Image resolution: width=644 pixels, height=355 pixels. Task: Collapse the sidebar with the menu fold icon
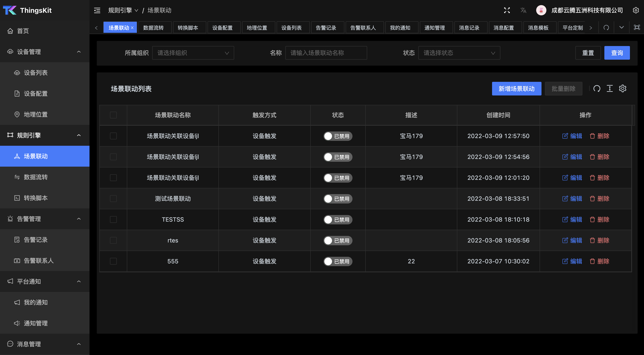tap(97, 10)
